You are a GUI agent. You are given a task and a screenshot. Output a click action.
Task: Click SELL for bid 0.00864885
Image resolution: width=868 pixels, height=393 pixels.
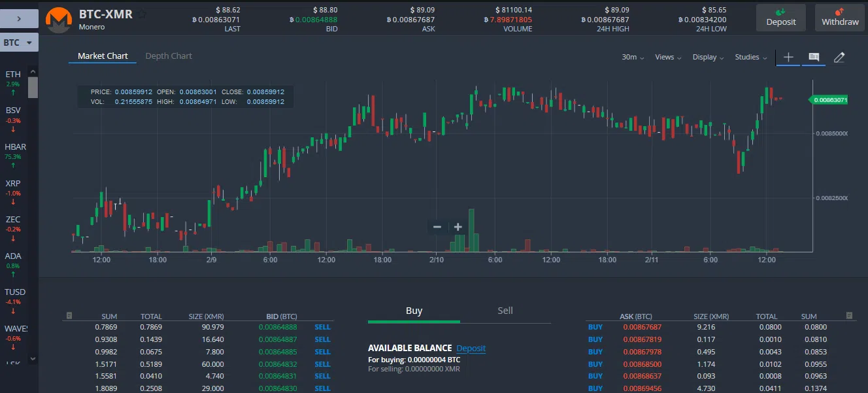pyautogui.click(x=323, y=352)
